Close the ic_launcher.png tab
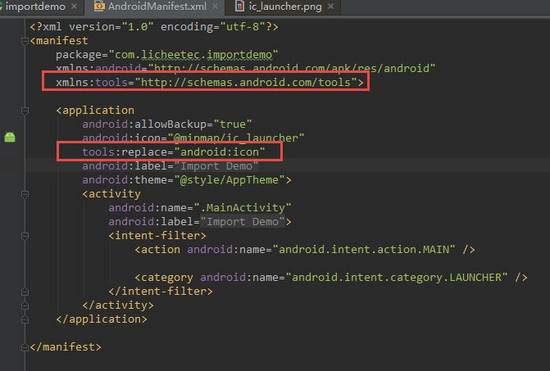This screenshot has width=550, height=371. click(330, 6)
